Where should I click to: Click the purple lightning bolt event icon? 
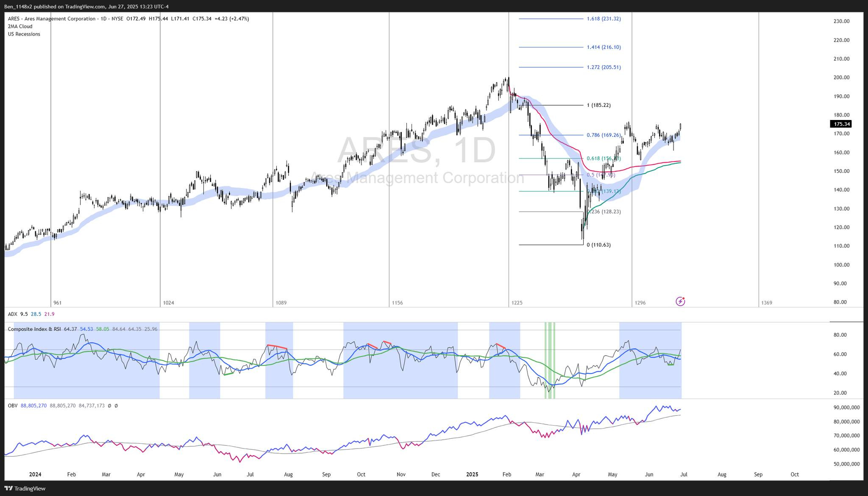click(x=680, y=301)
